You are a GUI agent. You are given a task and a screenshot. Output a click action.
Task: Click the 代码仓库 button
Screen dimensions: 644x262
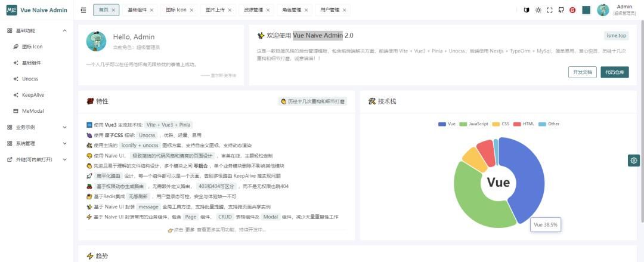614,72
